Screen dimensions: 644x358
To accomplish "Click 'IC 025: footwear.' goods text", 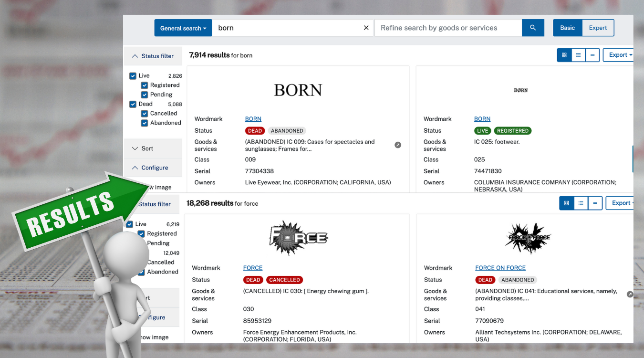I will 497,142.
